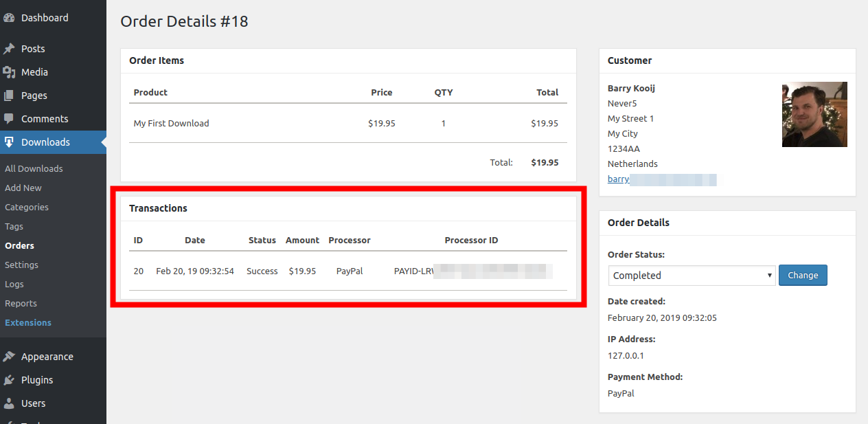Click the Change button for order status
The image size is (868, 424).
tap(803, 275)
